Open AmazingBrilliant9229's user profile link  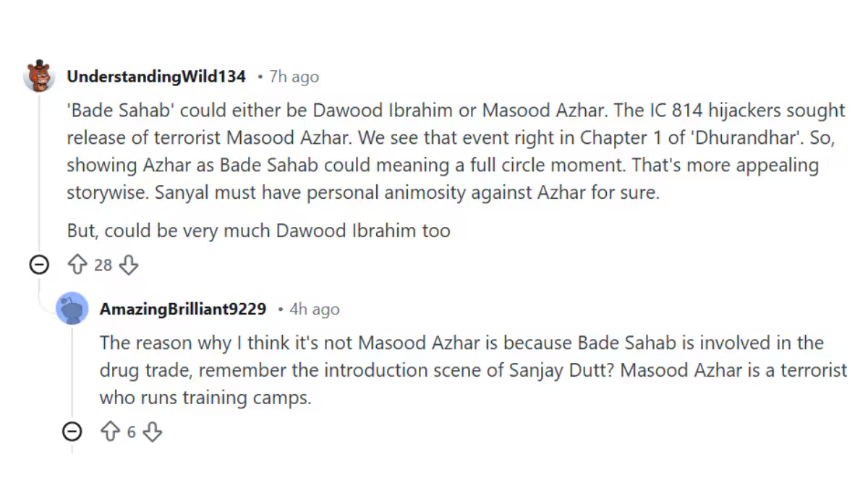183,309
